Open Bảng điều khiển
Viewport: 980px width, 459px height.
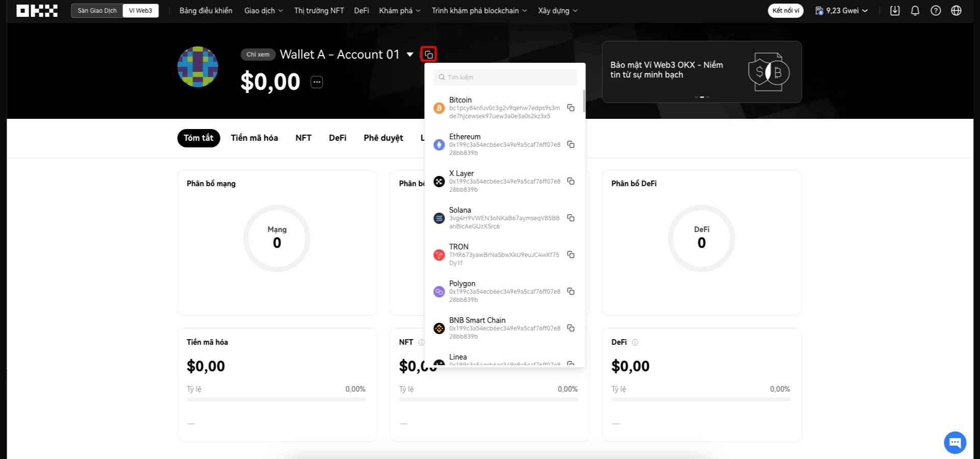point(206,11)
